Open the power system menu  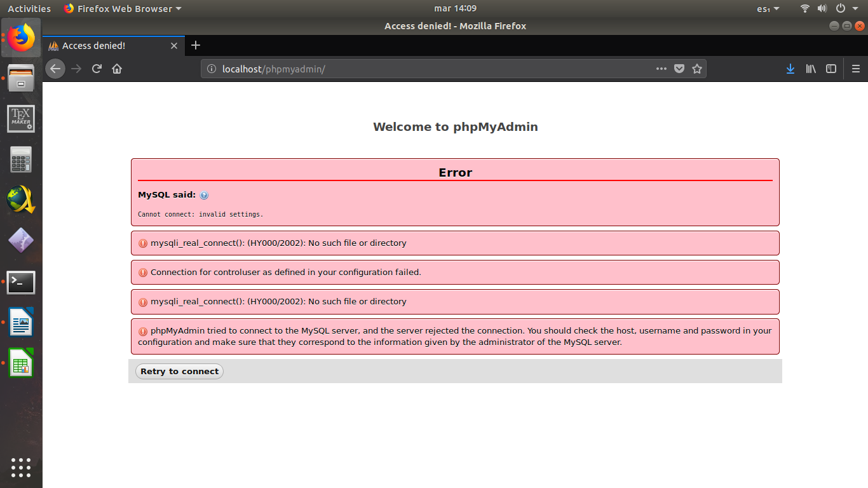coord(845,8)
